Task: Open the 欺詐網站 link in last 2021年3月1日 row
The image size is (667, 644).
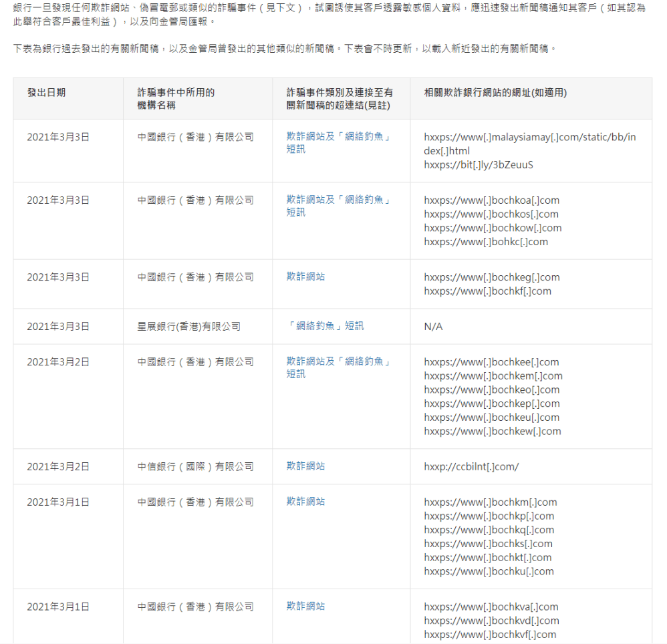Action: 305,607
